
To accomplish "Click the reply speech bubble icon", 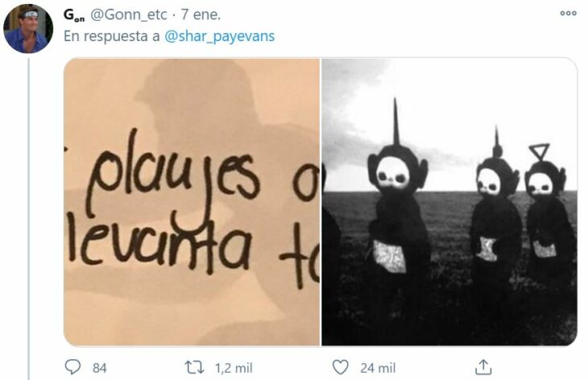I will 72,367.
